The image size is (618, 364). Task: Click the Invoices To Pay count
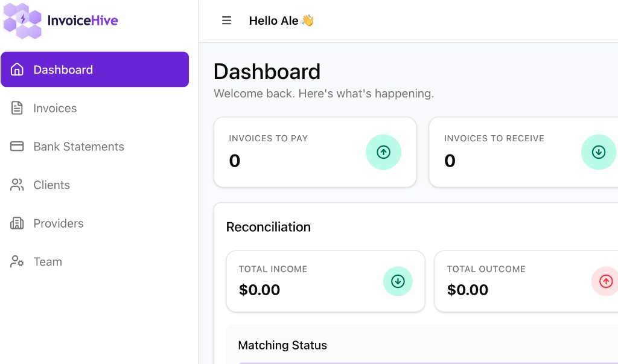click(235, 161)
